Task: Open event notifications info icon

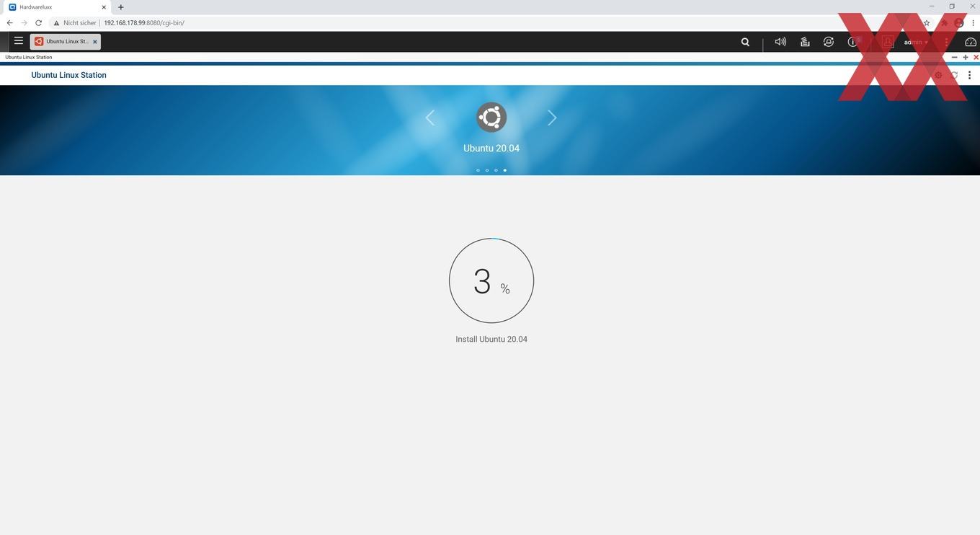Action: pos(853,42)
